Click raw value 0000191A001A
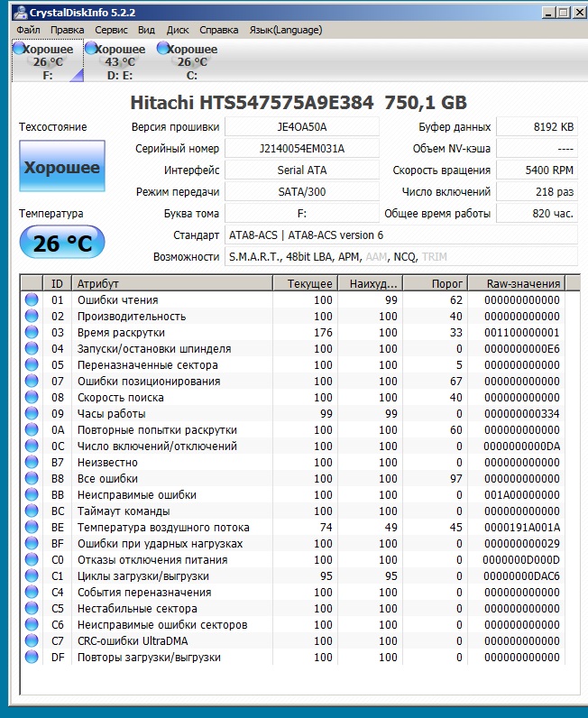Screen dimensions: 588x718 pos(522,528)
